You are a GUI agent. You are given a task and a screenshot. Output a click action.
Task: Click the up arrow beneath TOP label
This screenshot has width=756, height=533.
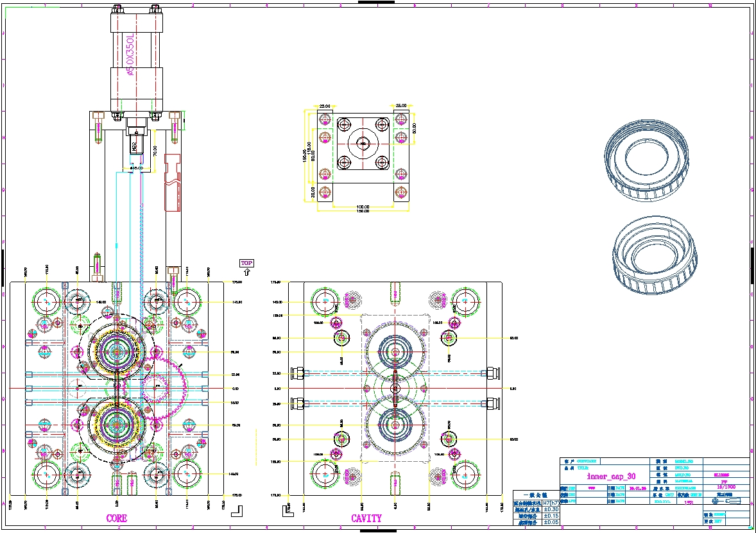246,272
